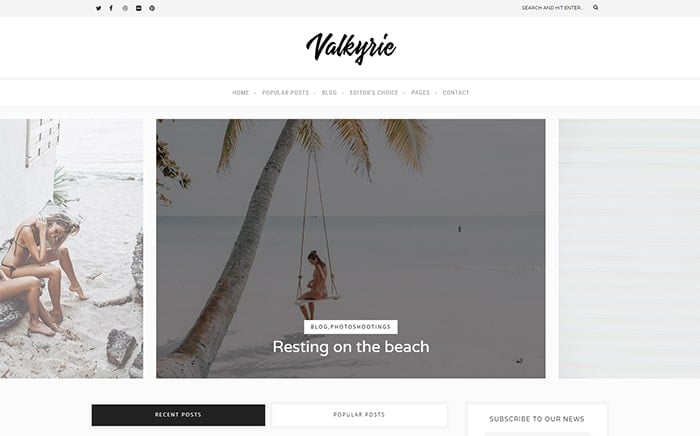The width and height of the screenshot is (700, 436).
Task: Switch to the Popular Posts tab
Action: point(359,415)
